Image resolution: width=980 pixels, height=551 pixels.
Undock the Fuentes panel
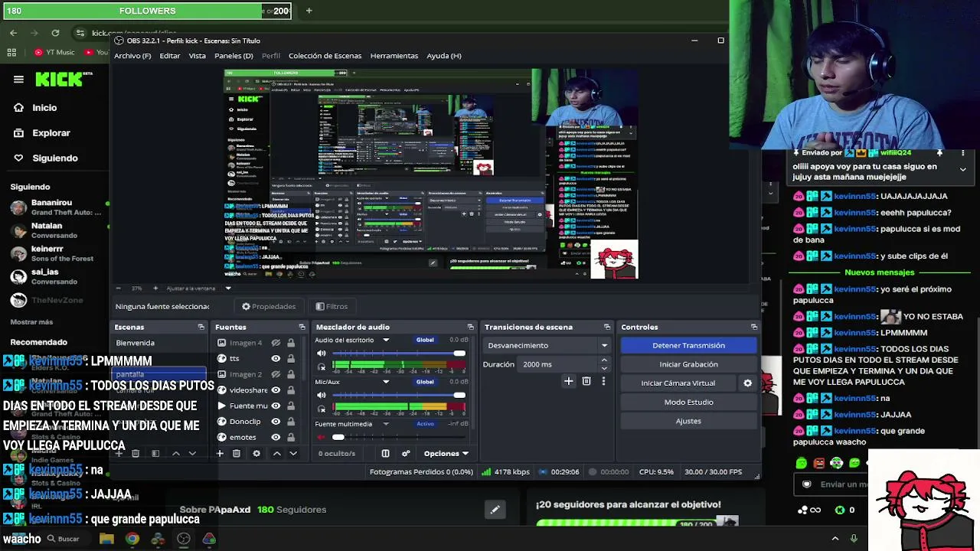302,327
